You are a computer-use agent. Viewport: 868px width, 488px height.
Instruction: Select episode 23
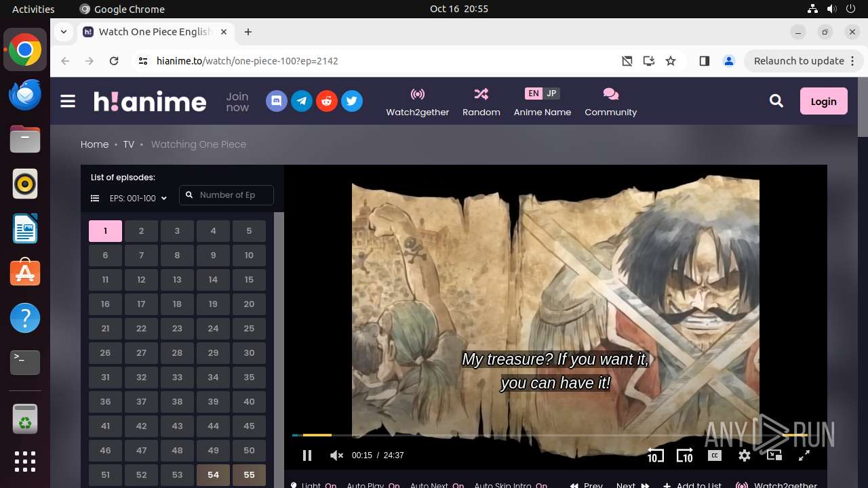pos(177,329)
